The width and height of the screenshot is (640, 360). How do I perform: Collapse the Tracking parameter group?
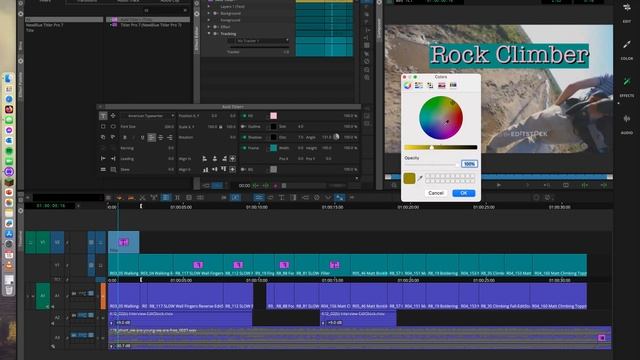tap(209, 33)
